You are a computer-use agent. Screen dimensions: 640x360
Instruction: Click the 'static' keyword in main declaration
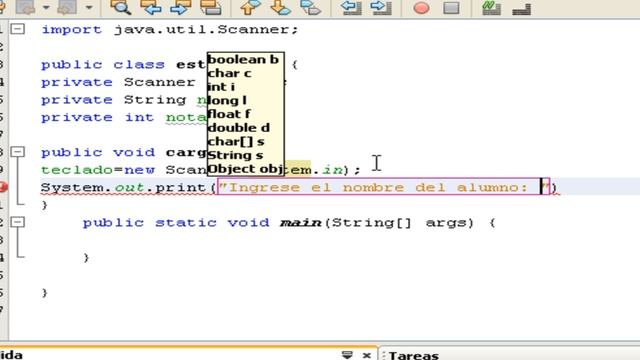coord(186,223)
